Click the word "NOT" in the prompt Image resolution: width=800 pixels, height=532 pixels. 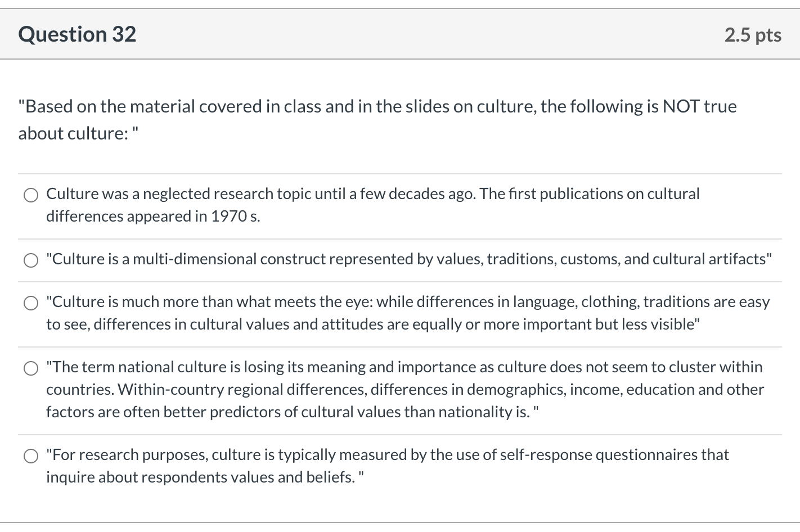coord(681,106)
